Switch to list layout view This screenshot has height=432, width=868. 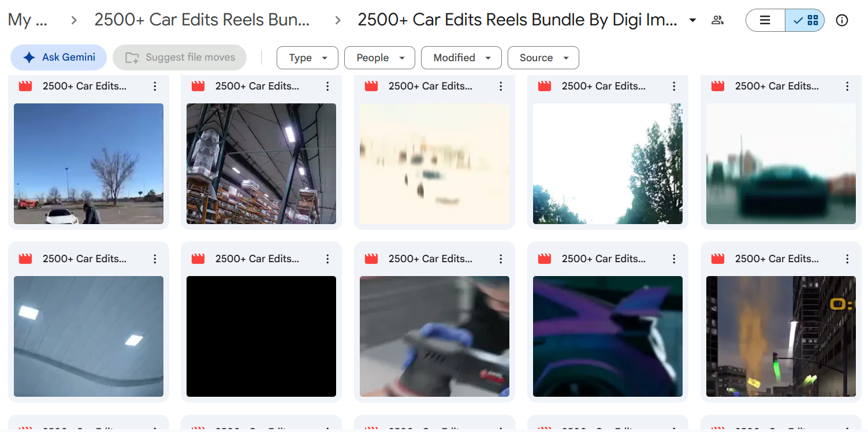pos(765,20)
